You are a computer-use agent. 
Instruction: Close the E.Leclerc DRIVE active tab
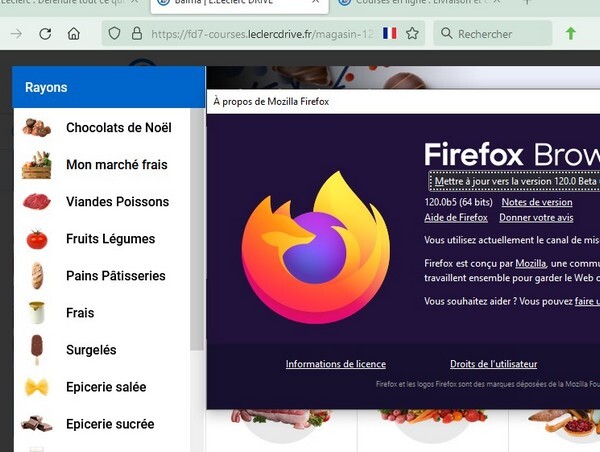click(x=316, y=2)
